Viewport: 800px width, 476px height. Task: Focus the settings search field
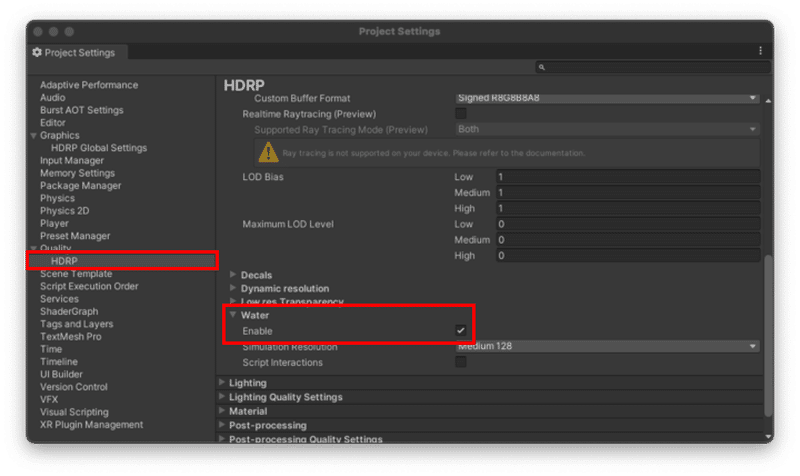coord(653,67)
